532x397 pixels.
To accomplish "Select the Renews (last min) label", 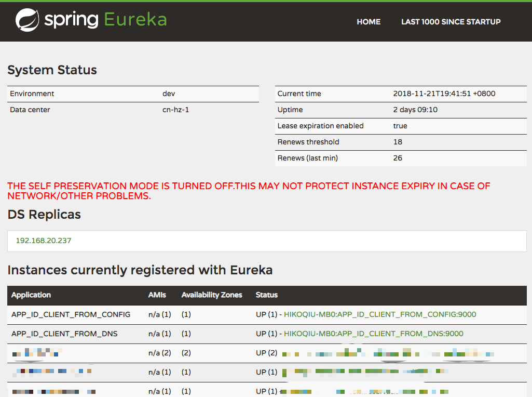I will 307,158.
